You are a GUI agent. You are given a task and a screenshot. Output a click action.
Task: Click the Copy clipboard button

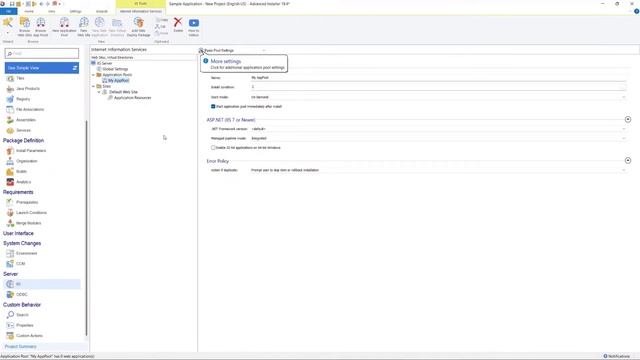click(x=162, y=20)
